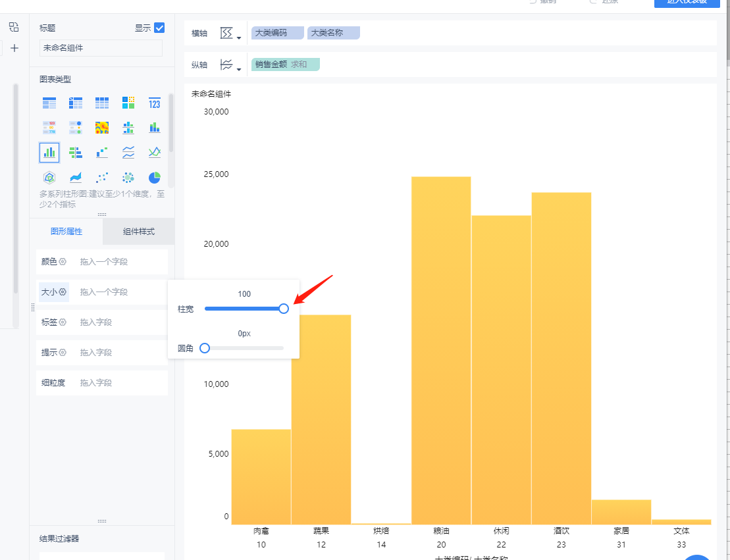Choose the radar chart type
This screenshot has height=560, width=730.
tap(49, 178)
